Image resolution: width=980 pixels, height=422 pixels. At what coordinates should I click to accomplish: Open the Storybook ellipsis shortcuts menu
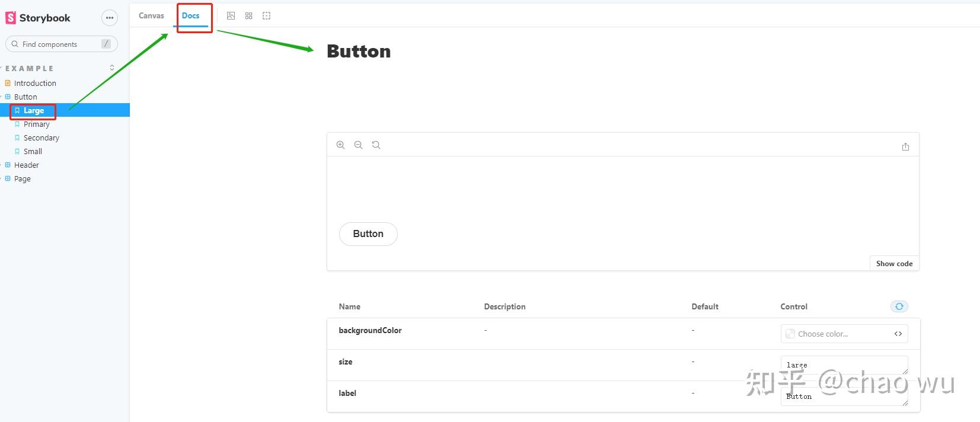click(110, 18)
